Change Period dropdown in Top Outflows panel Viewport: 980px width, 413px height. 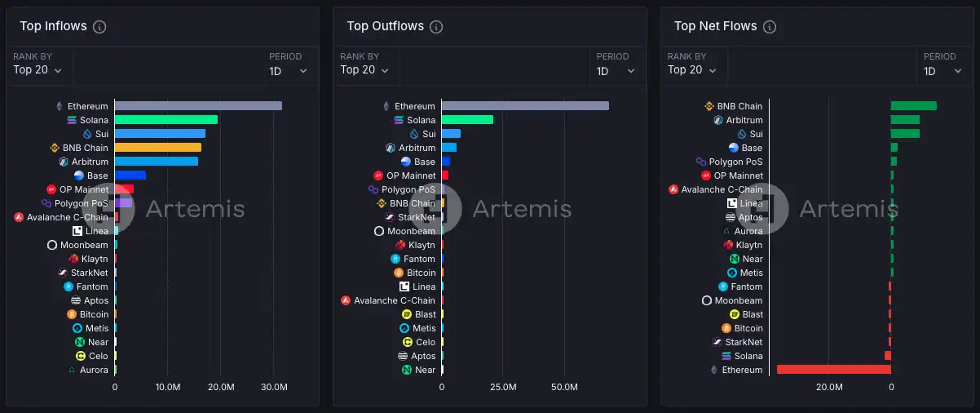pos(616,71)
